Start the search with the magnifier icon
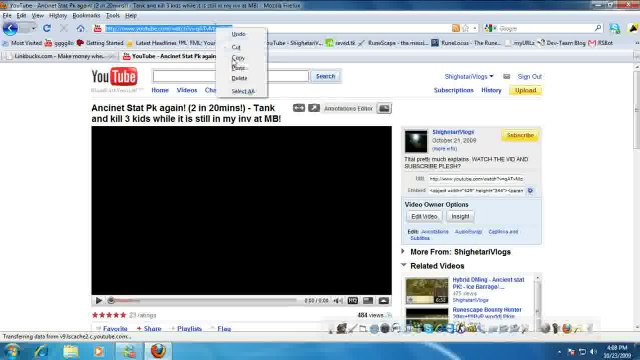The image size is (640, 360). (598, 28)
